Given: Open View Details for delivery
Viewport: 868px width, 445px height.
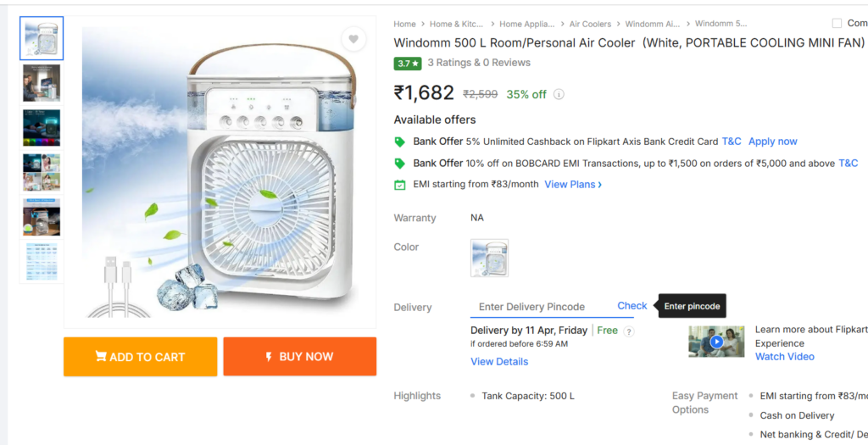Looking at the screenshot, I should click(x=499, y=362).
